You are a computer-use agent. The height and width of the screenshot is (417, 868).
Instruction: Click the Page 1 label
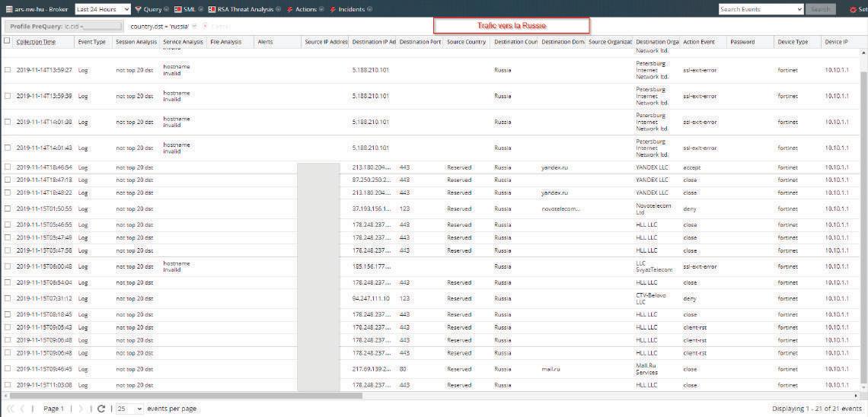pos(54,409)
